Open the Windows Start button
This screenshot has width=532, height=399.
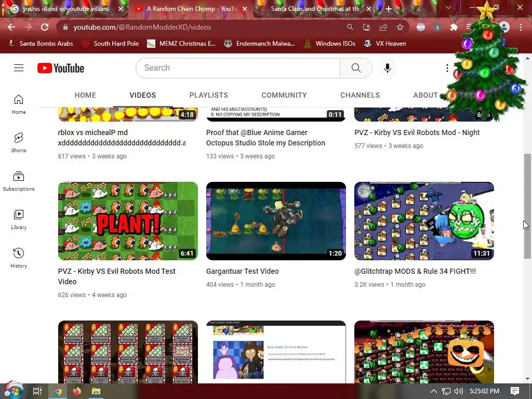pyautogui.click(x=13, y=391)
